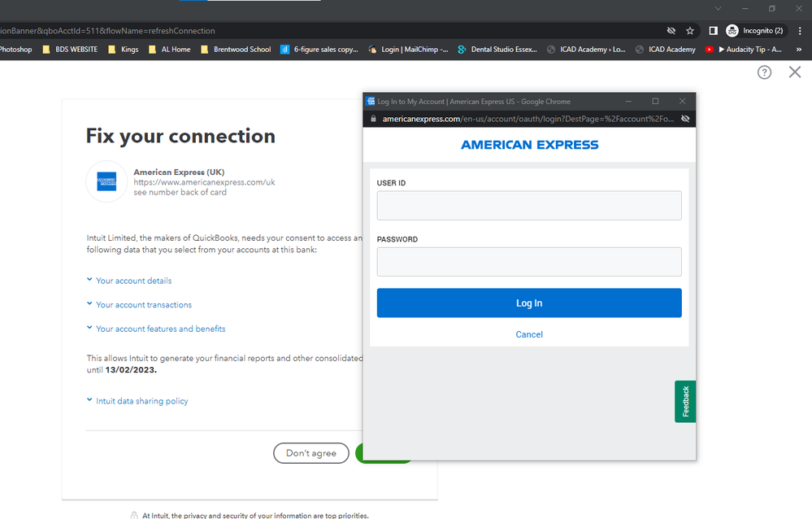Image resolution: width=812 pixels, height=519 pixels.
Task: Open the Audacity Tip YouTube bookmark
Action: coord(744,50)
